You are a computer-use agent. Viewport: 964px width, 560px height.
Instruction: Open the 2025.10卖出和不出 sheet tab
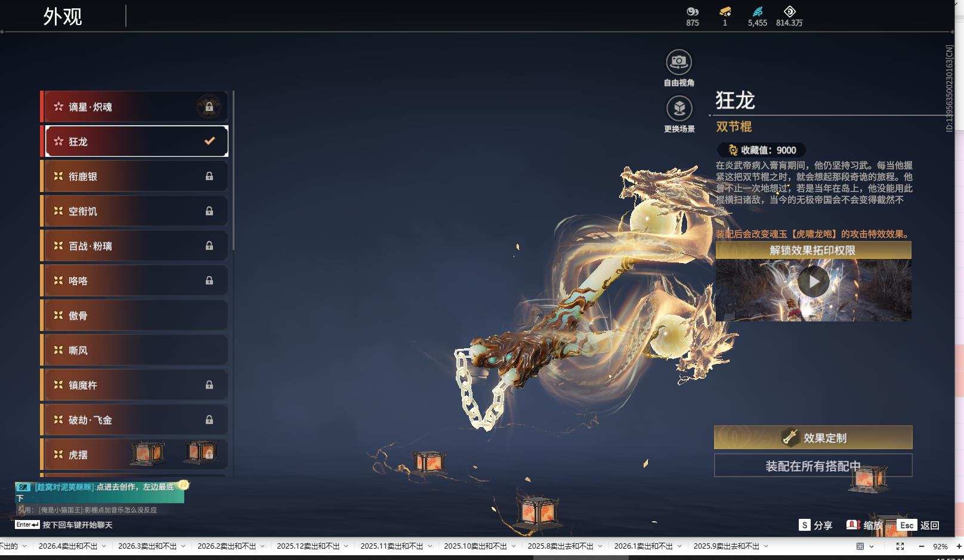tap(475, 546)
